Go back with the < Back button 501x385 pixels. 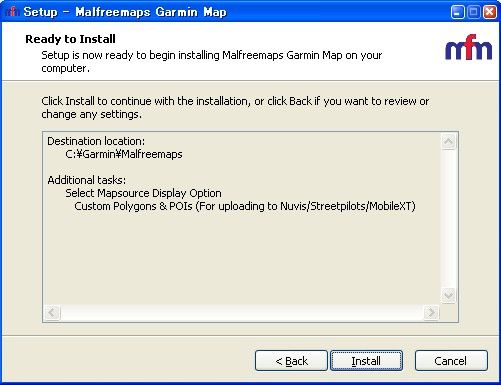pos(291,360)
